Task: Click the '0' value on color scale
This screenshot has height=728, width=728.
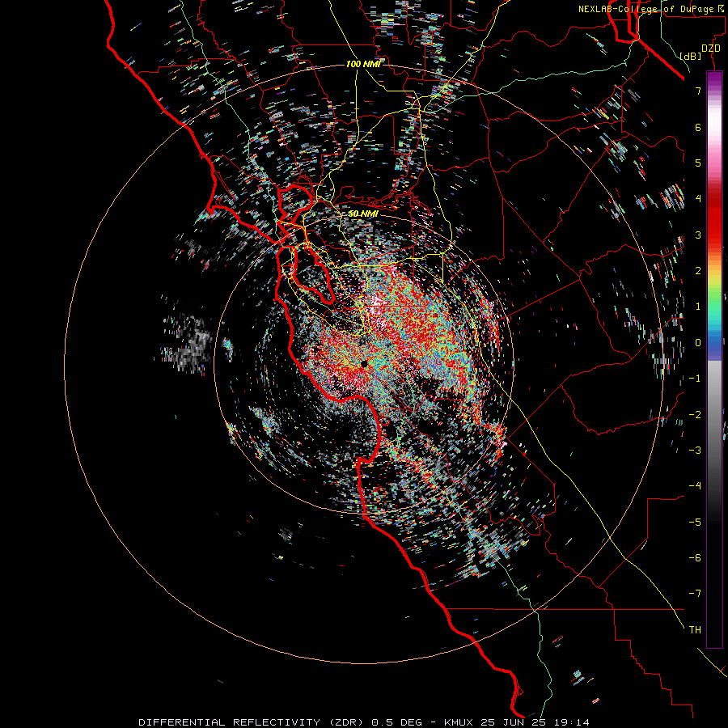Action: [698, 343]
